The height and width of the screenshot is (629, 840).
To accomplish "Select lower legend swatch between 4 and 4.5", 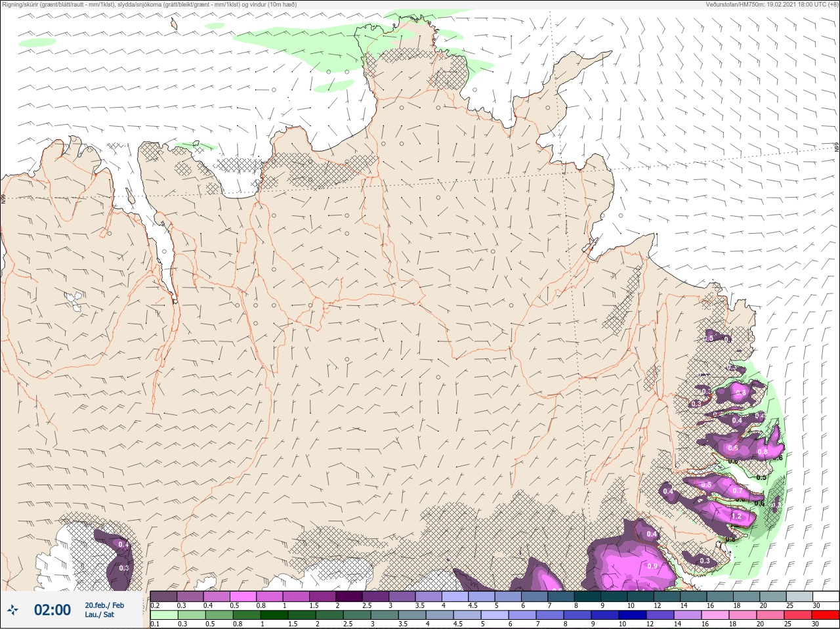I will pos(440,615).
